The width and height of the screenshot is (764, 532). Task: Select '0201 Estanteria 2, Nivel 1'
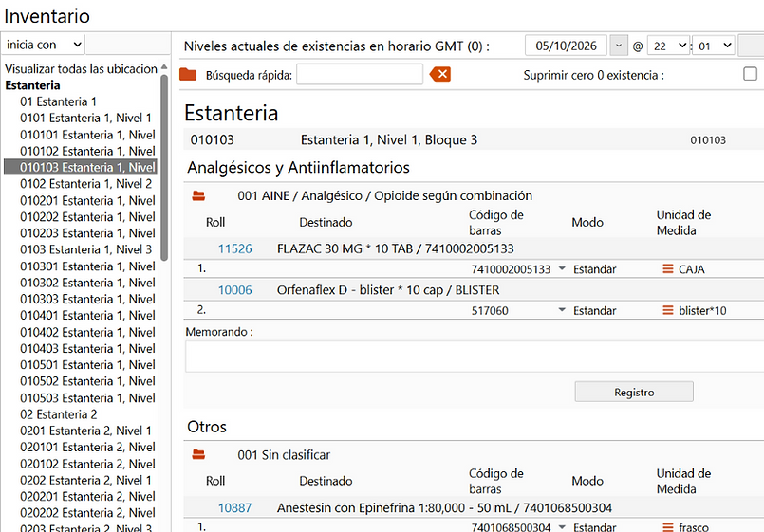[x=85, y=431]
